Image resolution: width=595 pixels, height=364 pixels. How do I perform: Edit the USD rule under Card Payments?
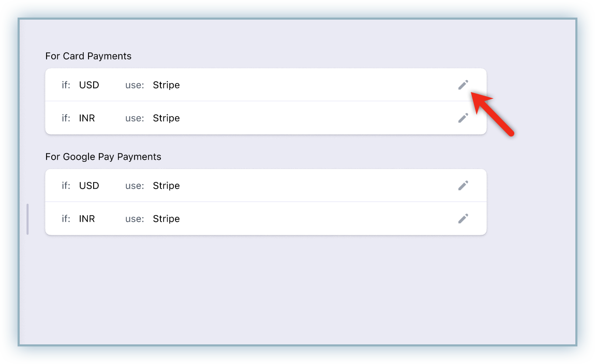463,85
